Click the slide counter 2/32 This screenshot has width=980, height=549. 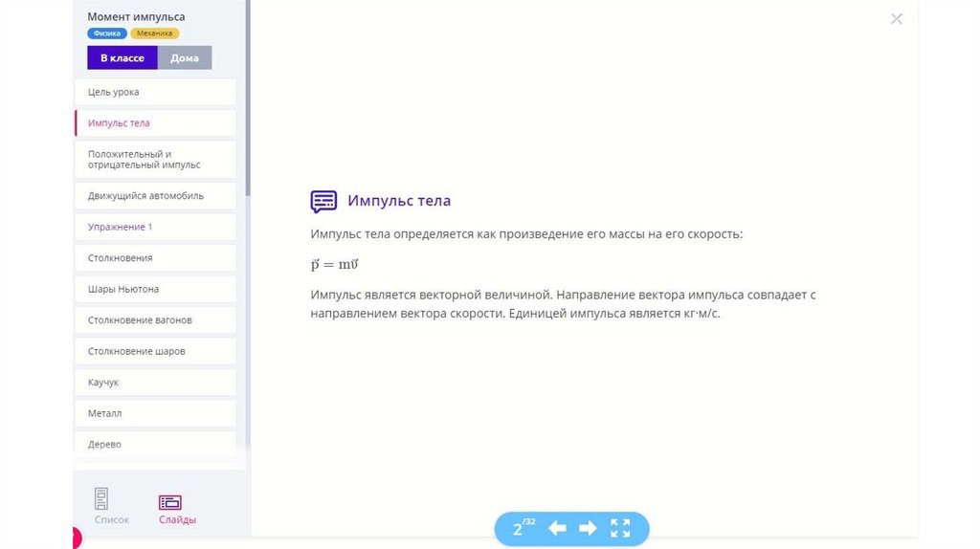(523, 528)
